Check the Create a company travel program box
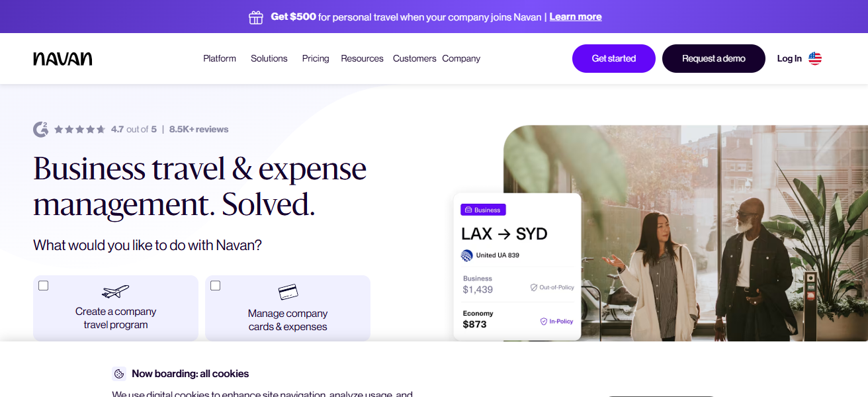868x397 pixels. [44, 286]
